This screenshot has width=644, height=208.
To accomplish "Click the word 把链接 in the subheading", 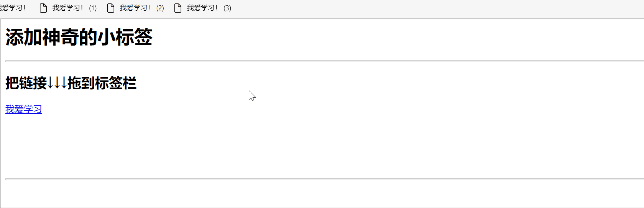I will point(26,83).
